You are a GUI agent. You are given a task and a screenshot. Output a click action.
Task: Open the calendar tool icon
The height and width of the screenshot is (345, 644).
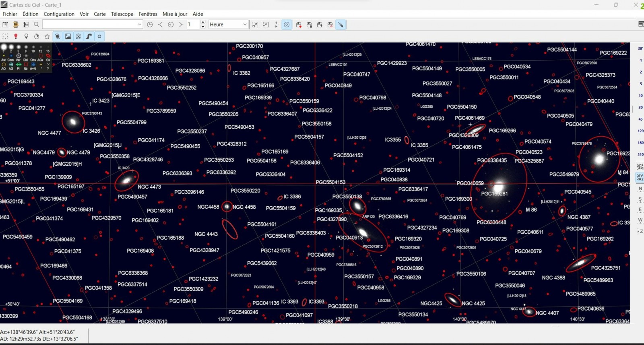[6, 25]
